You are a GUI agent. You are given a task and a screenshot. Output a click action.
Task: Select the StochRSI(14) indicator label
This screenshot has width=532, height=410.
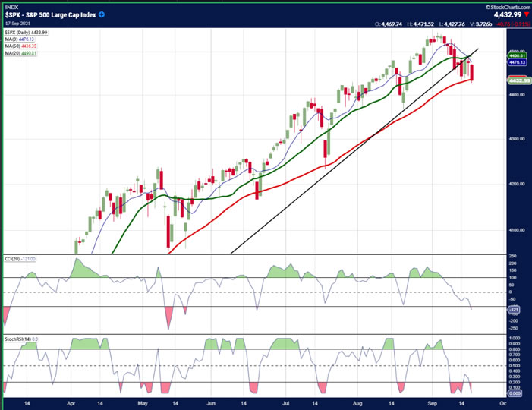(21, 339)
